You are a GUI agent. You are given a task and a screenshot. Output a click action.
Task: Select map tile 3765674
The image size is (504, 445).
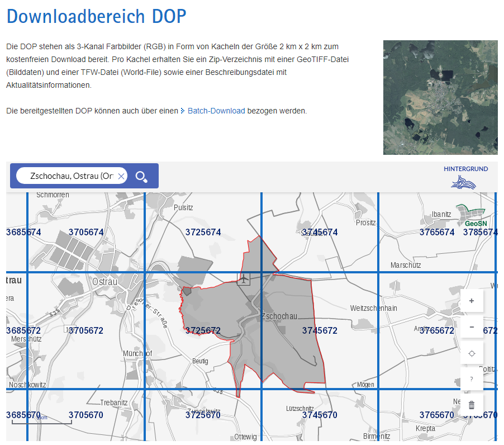coord(436,232)
